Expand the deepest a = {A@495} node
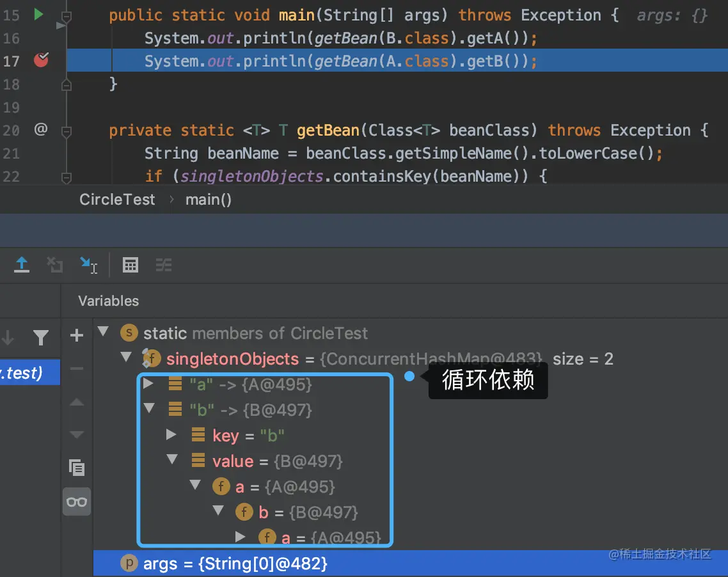This screenshot has height=577, width=728. pyautogui.click(x=241, y=537)
